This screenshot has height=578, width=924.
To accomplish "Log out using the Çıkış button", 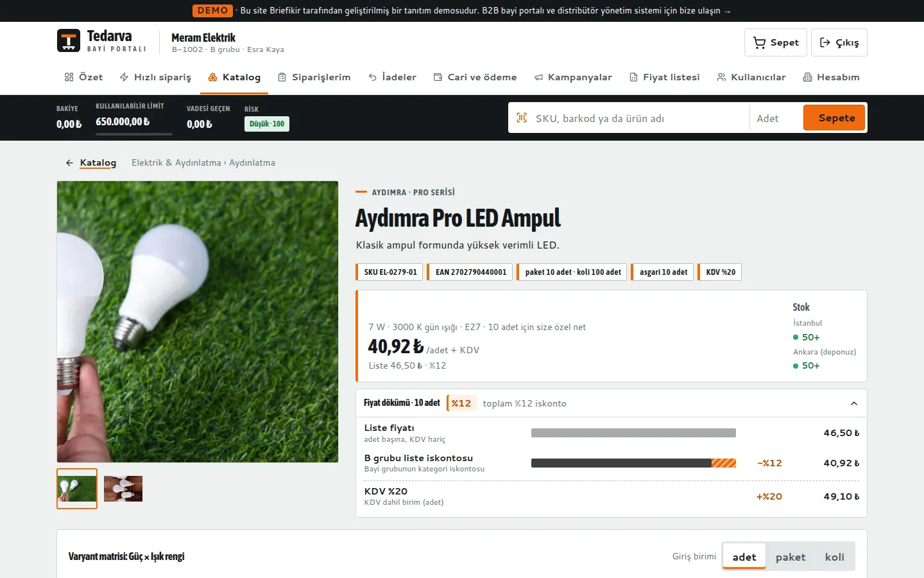I will pyautogui.click(x=839, y=42).
